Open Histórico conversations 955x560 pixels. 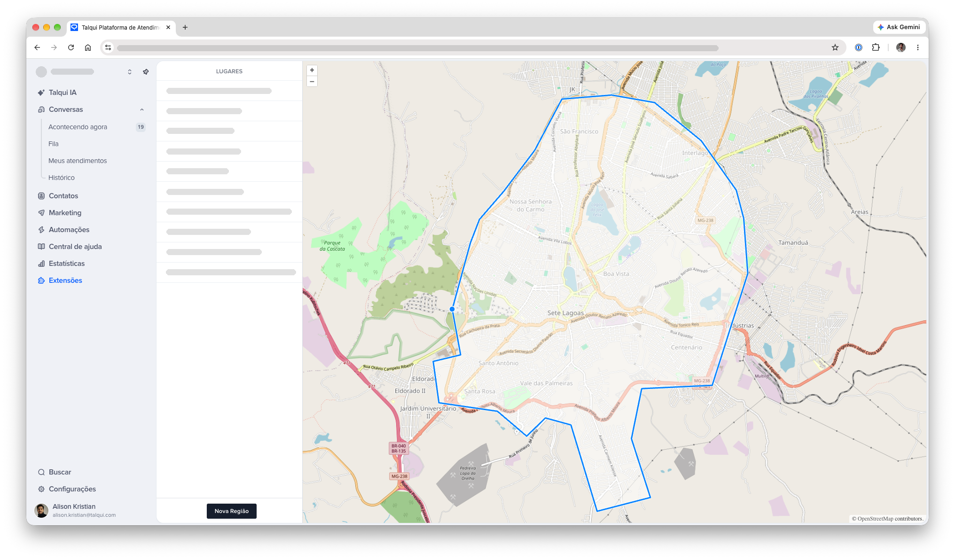tap(62, 178)
